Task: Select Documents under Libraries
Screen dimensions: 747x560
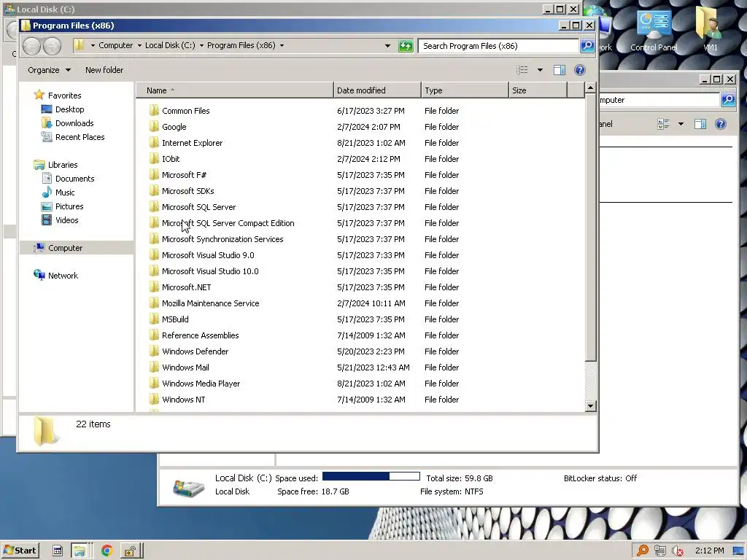Action: click(75, 179)
